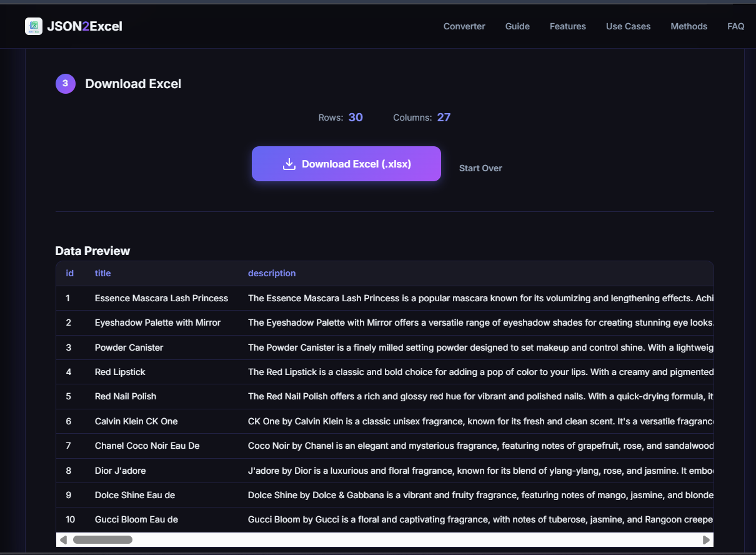Click the right arrow of the table's horizontal scrollbar
The width and height of the screenshot is (756, 555).
(706, 539)
